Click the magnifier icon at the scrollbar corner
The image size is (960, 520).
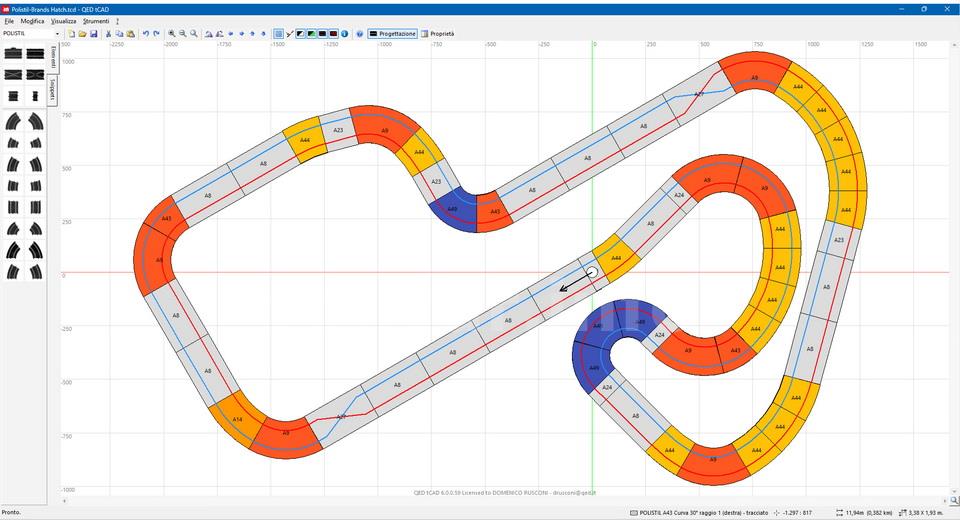pos(954,500)
